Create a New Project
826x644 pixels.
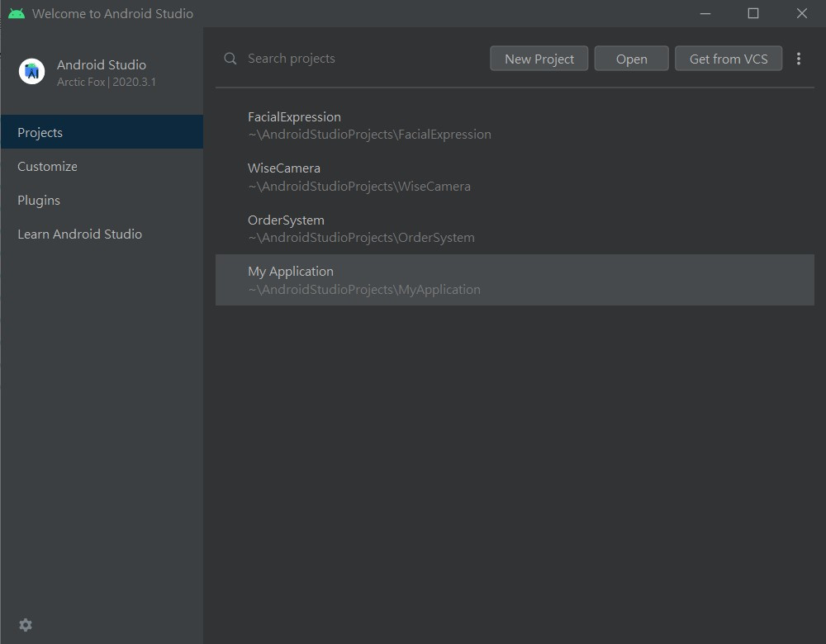(539, 59)
